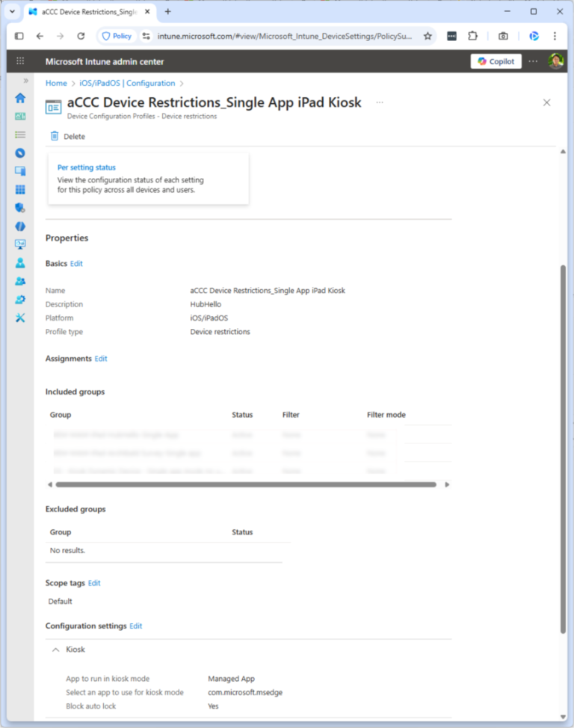
Task: Open the Explorer circle icon in sidebar
Action: [20, 153]
